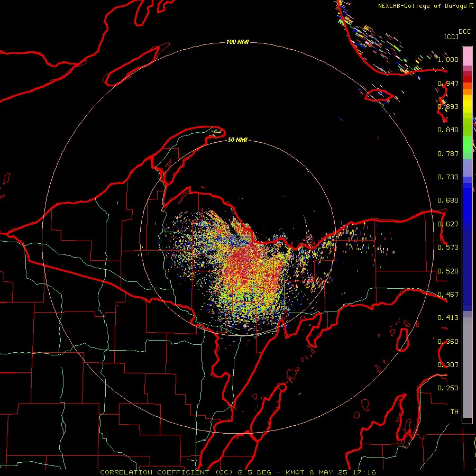Click the [CC] units label
Viewport: 476px width, 476px height.
(451, 36)
